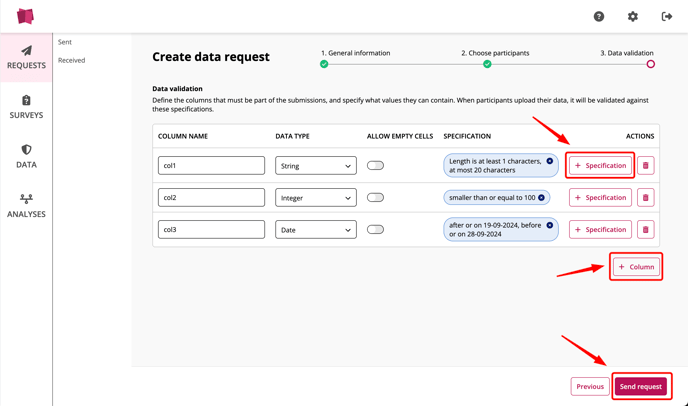Viewport: 688px width, 406px height.
Task: Edit the col1 column name field
Action: (211, 165)
